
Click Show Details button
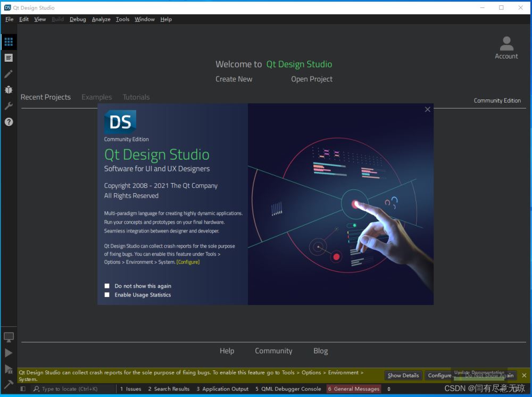(403, 375)
